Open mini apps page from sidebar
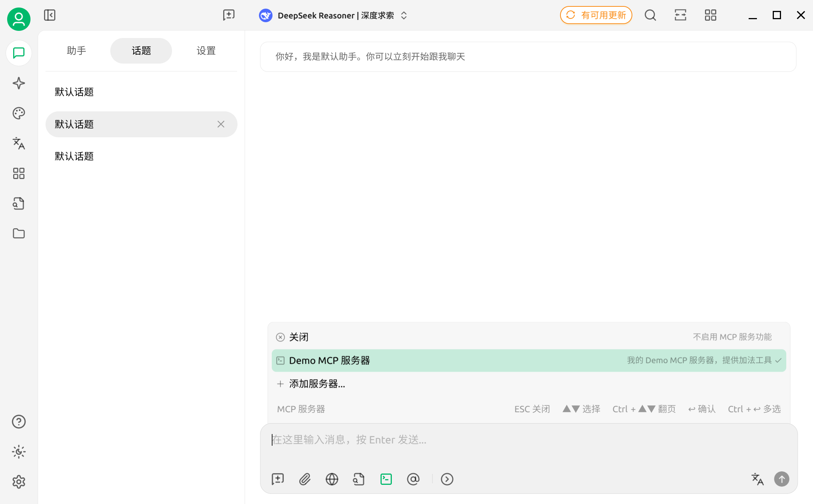The image size is (813, 504). (19, 173)
